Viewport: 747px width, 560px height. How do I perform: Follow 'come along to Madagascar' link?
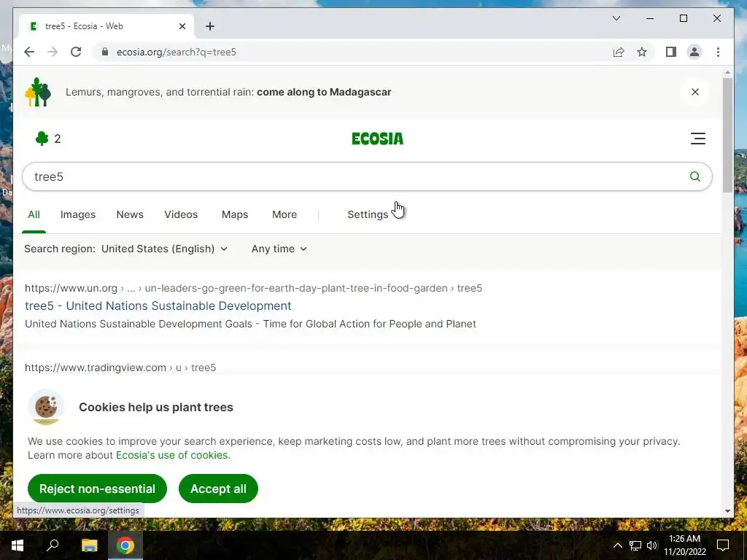click(324, 92)
